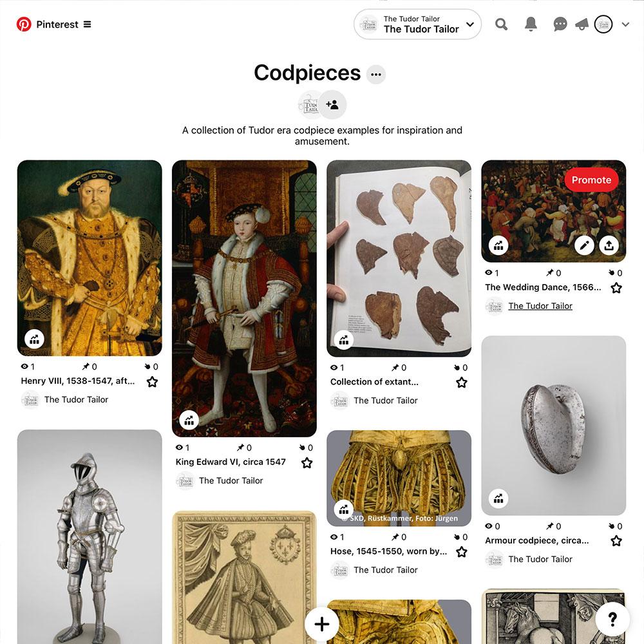The width and height of the screenshot is (644, 644).
Task: Open notifications bell icon
Action: 531,24
